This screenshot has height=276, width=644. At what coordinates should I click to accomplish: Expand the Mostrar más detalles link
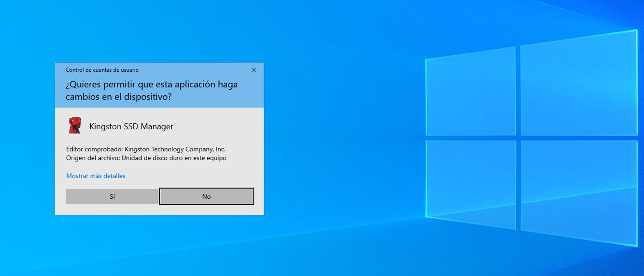coord(96,176)
